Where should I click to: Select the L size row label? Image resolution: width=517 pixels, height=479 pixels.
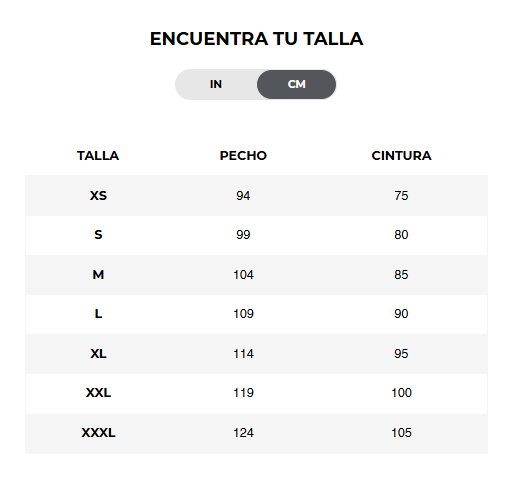98,314
